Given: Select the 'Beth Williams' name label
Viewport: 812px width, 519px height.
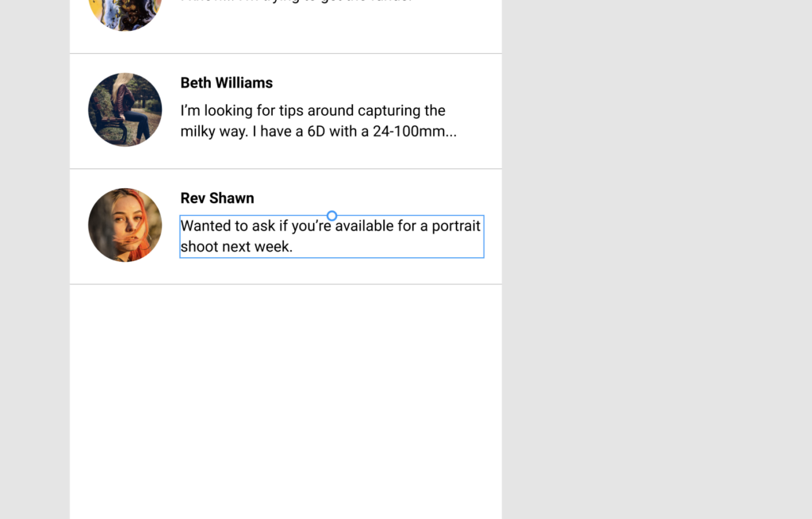Looking at the screenshot, I should 226,83.
